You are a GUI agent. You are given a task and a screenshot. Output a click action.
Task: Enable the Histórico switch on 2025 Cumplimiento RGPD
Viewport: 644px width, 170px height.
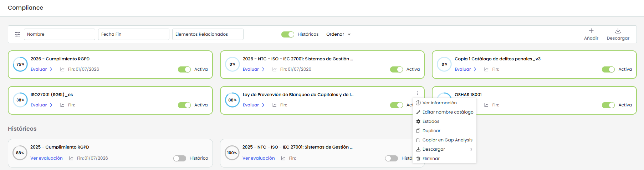[180, 158]
